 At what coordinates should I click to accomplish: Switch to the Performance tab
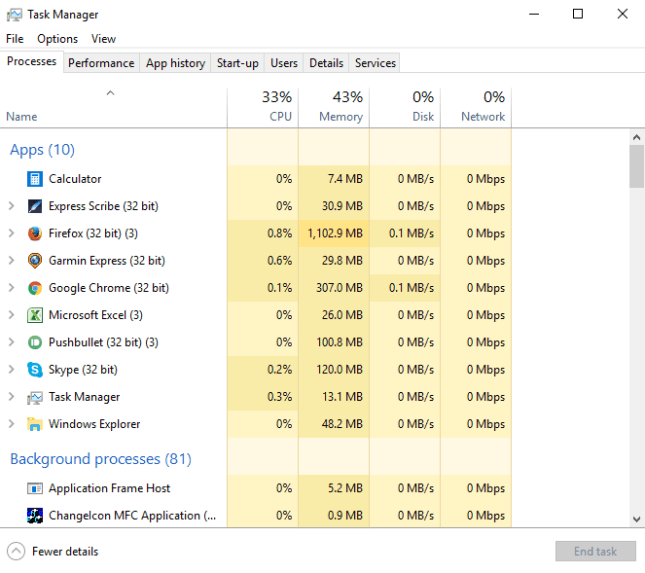pyautogui.click(x=101, y=63)
